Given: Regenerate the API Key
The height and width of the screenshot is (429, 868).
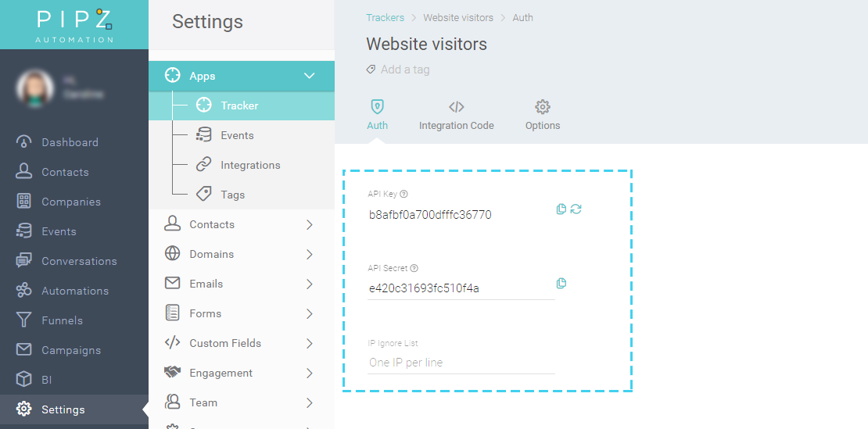Looking at the screenshot, I should click(x=576, y=209).
